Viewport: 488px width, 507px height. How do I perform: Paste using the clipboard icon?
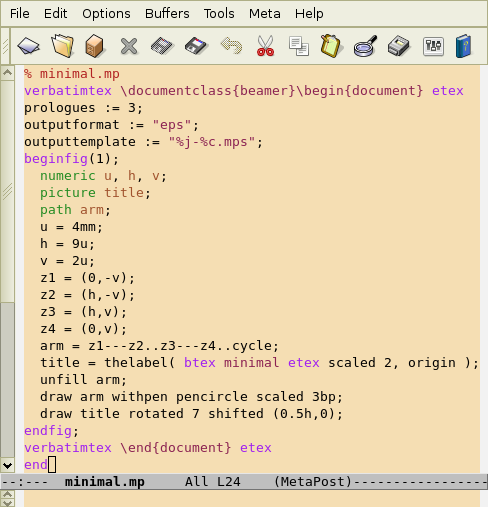[331, 46]
